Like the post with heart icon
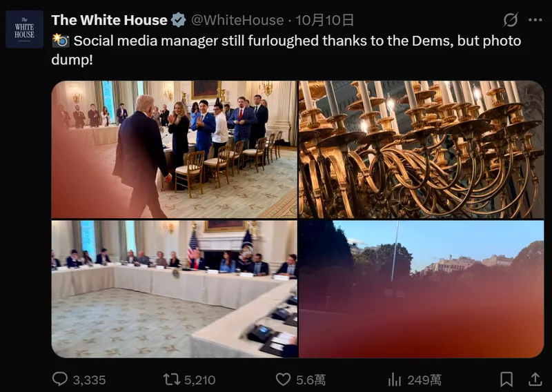This screenshot has width=552, height=392. point(283,380)
